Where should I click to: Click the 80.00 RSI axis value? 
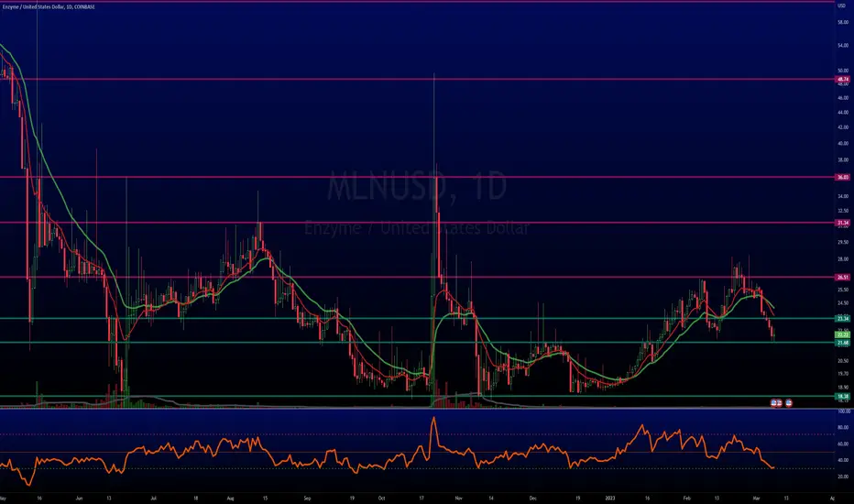[x=843, y=428]
